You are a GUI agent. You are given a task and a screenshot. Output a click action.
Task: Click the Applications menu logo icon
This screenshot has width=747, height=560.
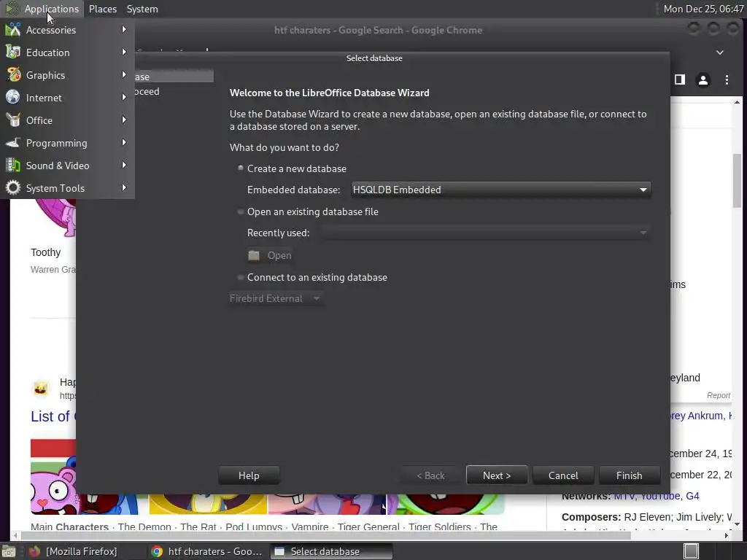12,9
